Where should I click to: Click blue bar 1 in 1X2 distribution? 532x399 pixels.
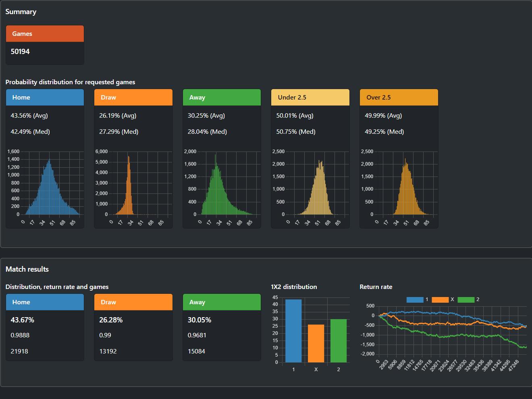click(293, 331)
